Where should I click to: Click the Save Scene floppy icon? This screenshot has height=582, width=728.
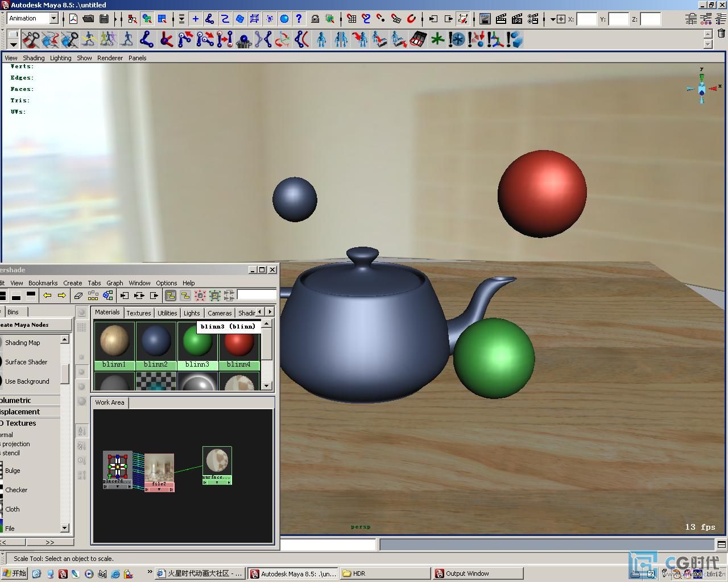tap(104, 19)
